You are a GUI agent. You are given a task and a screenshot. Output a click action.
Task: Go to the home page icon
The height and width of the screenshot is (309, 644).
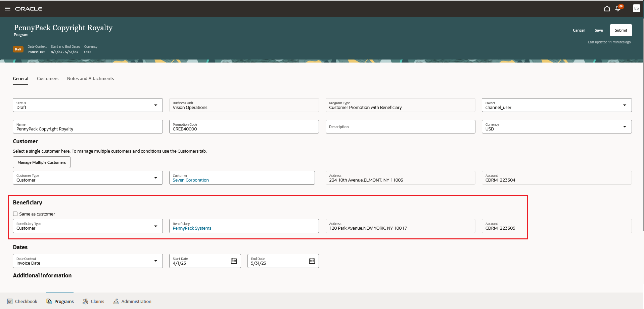pyautogui.click(x=607, y=8)
